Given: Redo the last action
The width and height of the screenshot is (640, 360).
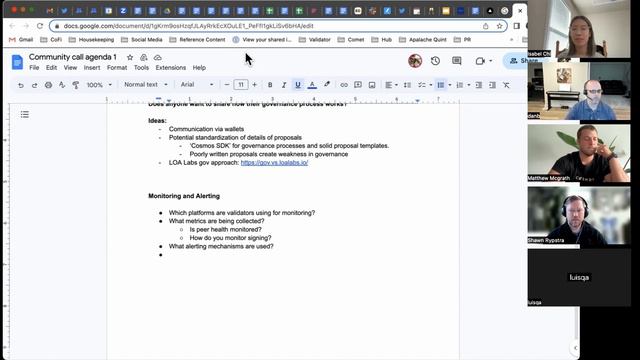Looking at the screenshot, I should pos(35,85).
